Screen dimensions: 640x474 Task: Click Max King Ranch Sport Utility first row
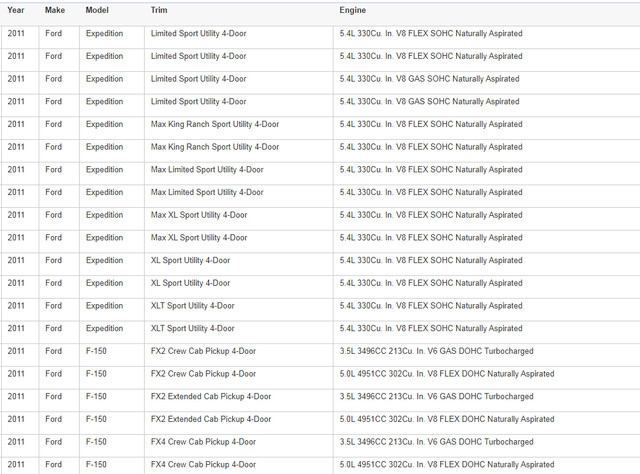[x=320, y=124]
